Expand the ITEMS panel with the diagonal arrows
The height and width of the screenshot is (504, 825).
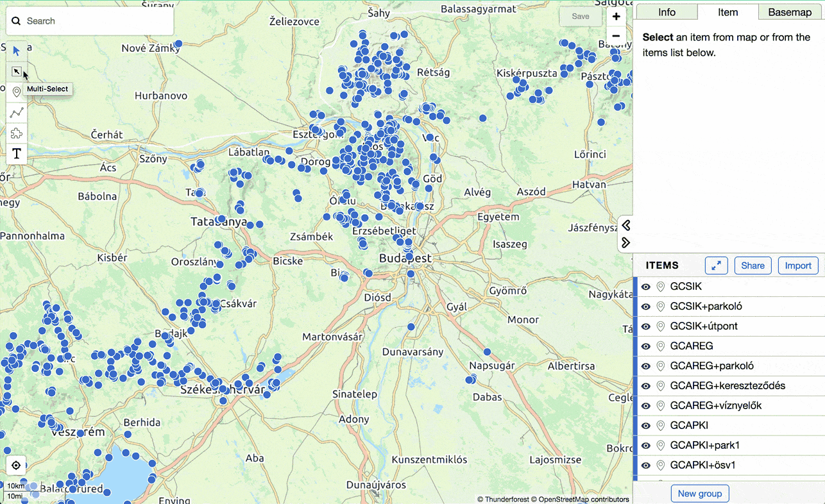717,265
